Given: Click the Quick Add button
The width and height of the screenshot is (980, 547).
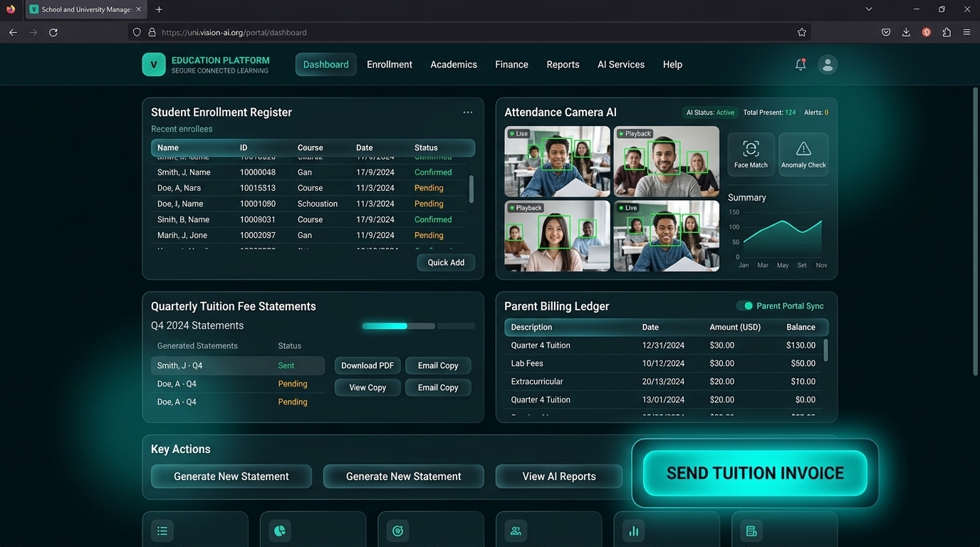Looking at the screenshot, I should pyautogui.click(x=446, y=262).
